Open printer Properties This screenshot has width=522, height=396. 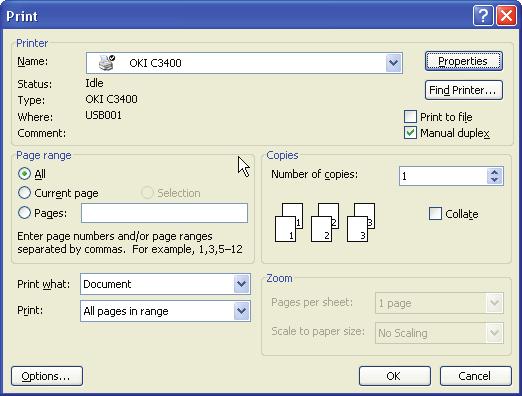click(464, 61)
